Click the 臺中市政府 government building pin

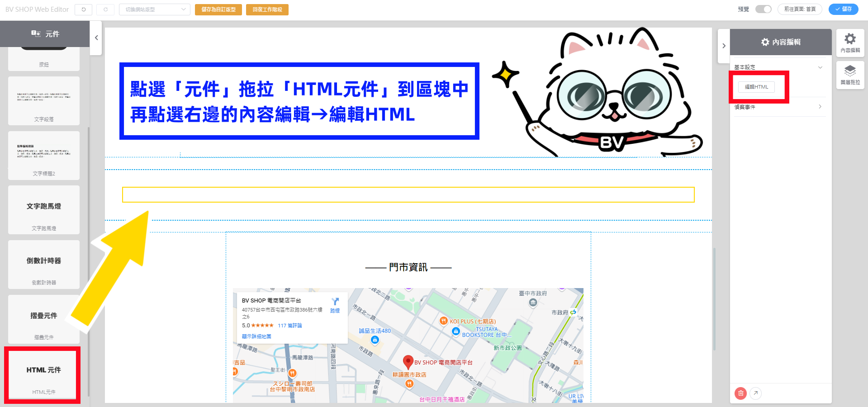[x=533, y=303]
